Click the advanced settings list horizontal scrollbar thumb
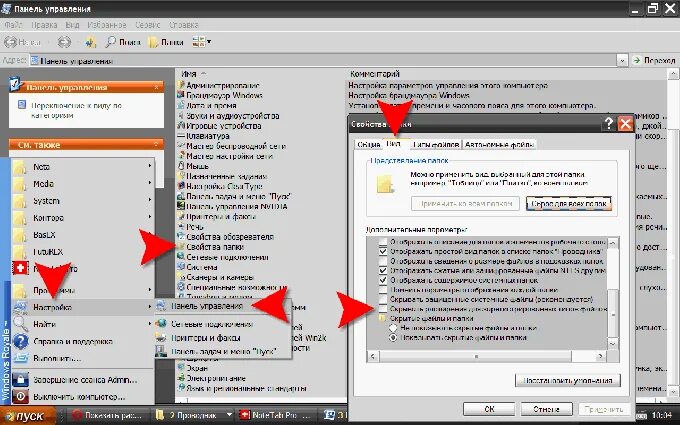This screenshot has height=425, width=680. [x=476, y=356]
